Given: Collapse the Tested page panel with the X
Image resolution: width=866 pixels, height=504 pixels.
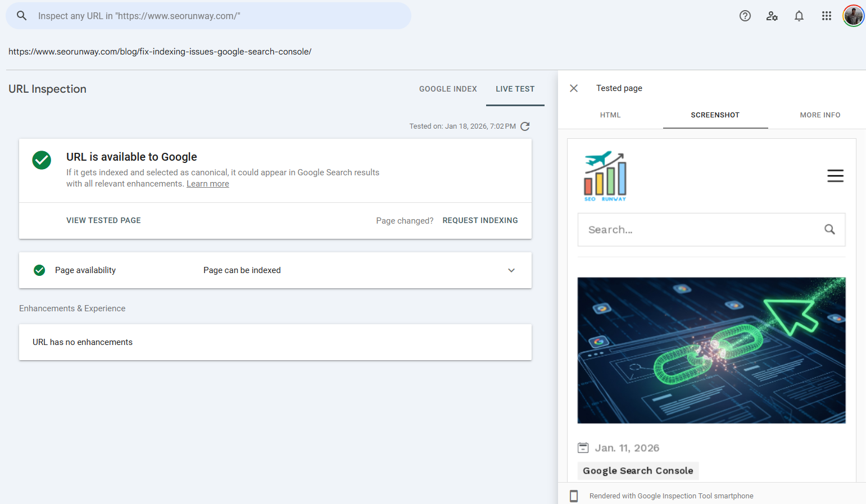Looking at the screenshot, I should [573, 88].
